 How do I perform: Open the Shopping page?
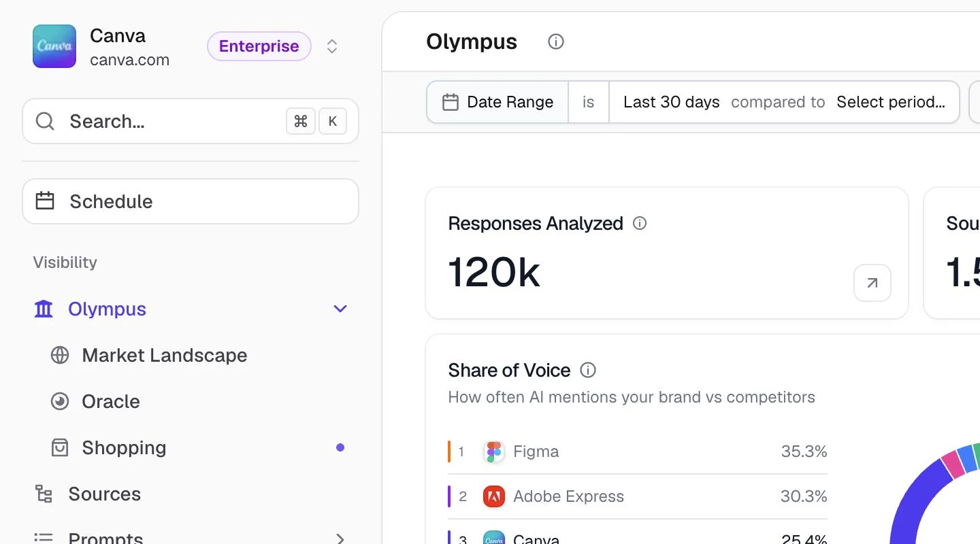coord(124,447)
